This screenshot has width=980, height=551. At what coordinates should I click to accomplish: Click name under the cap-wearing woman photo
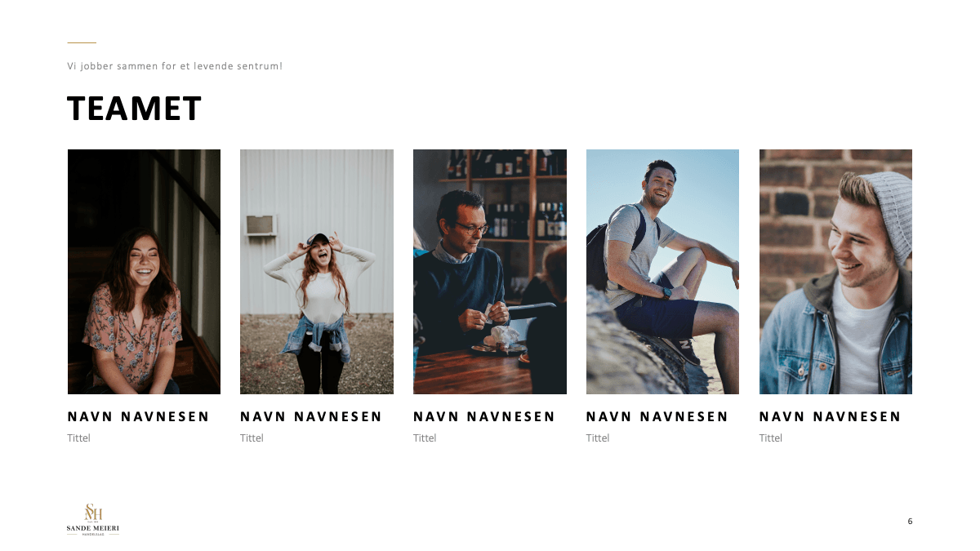click(x=311, y=416)
